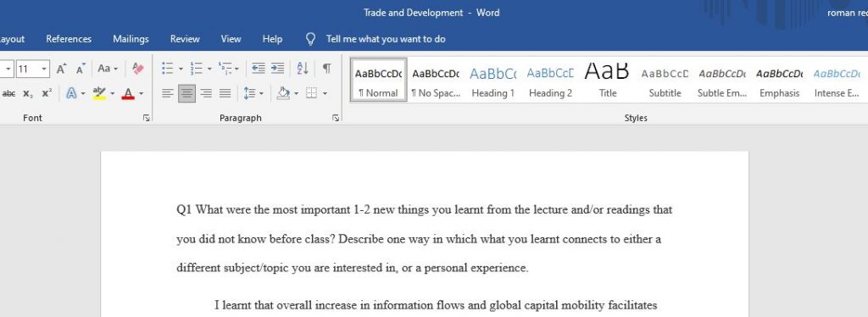Align text left
This screenshot has height=317, width=868.
(168, 93)
